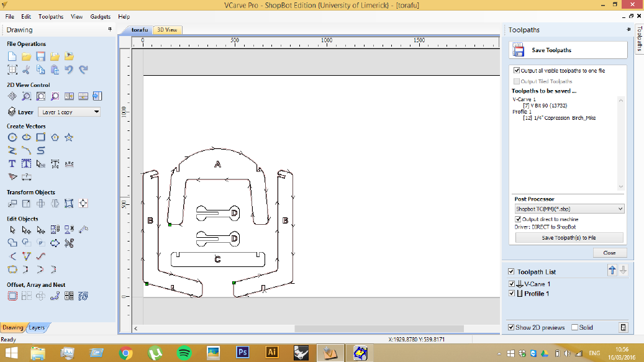Toggle the Output direct to machine checkbox
The width and height of the screenshot is (644, 362).
518,219
